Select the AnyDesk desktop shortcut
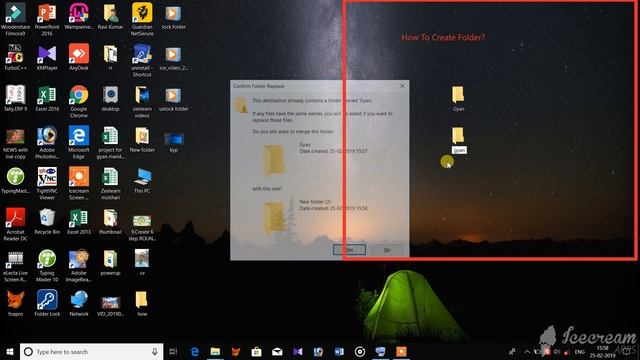Image resolution: width=640 pixels, height=360 pixels. (x=79, y=57)
